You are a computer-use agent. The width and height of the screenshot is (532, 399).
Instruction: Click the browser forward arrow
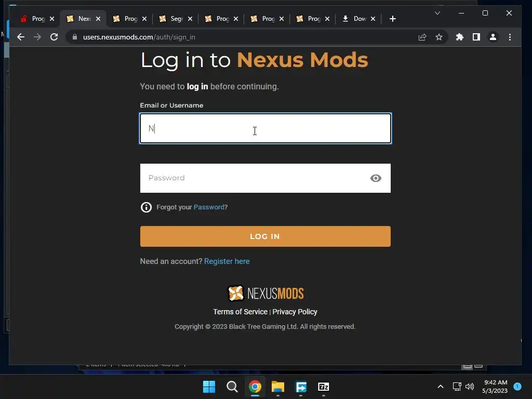(37, 37)
